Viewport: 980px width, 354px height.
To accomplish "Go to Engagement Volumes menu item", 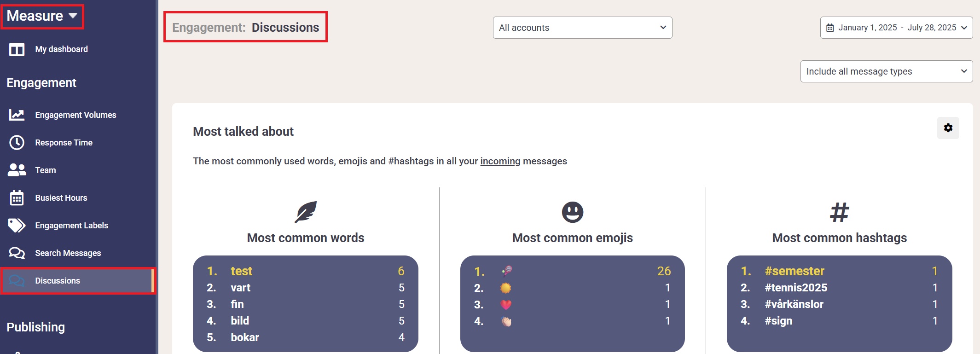I will pyautogui.click(x=76, y=115).
